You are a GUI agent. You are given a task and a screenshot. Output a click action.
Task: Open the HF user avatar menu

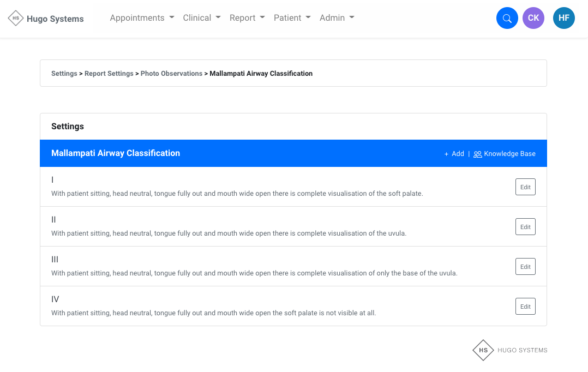pyautogui.click(x=563, y=18)
